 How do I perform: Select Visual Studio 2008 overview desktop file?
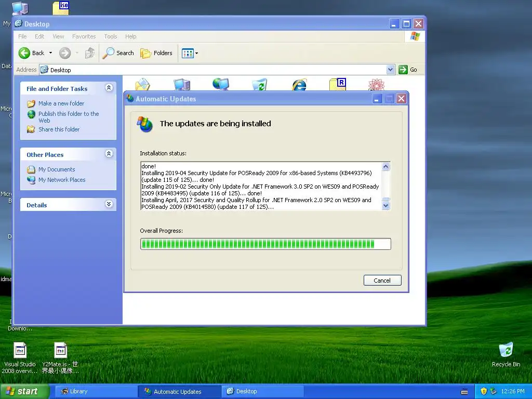20,357
